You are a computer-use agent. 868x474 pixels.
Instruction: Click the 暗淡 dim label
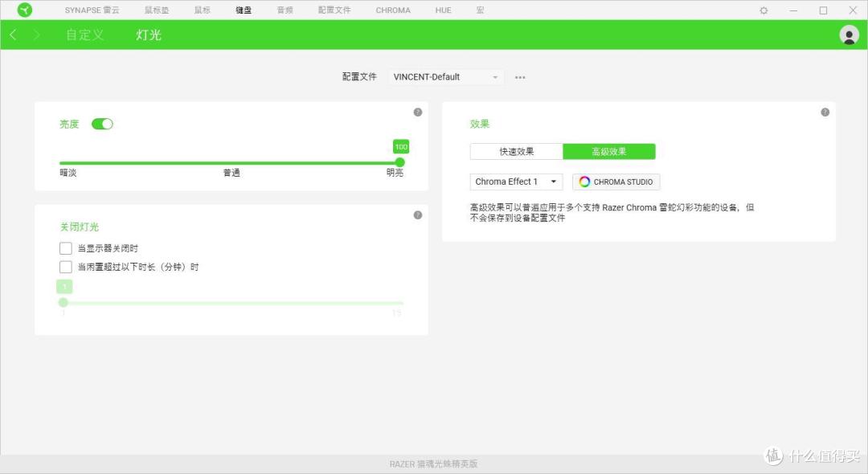click(x=68, y=173)
